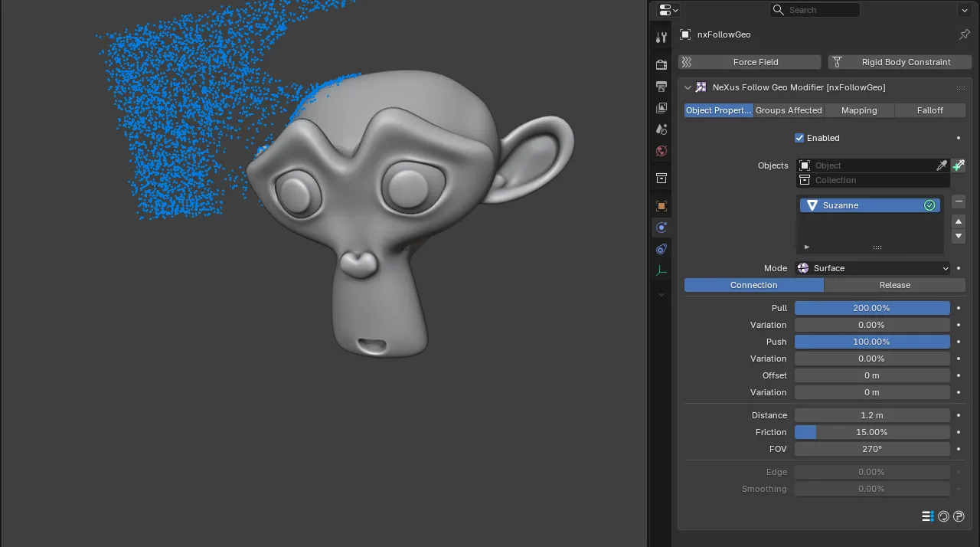
Task: Open the Object Constraints properties tab
Action: point(661,249)
